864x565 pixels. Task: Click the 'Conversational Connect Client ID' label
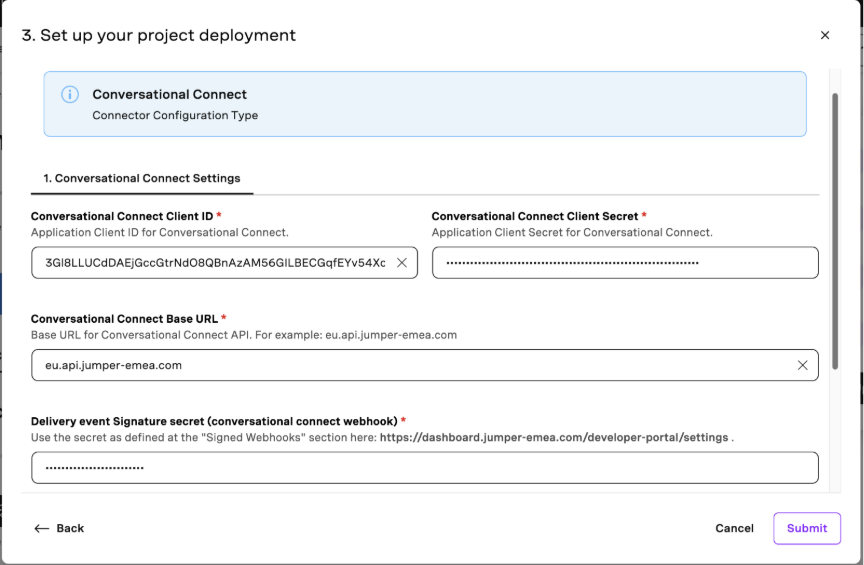pyautogui.click(x=122, y=217)
